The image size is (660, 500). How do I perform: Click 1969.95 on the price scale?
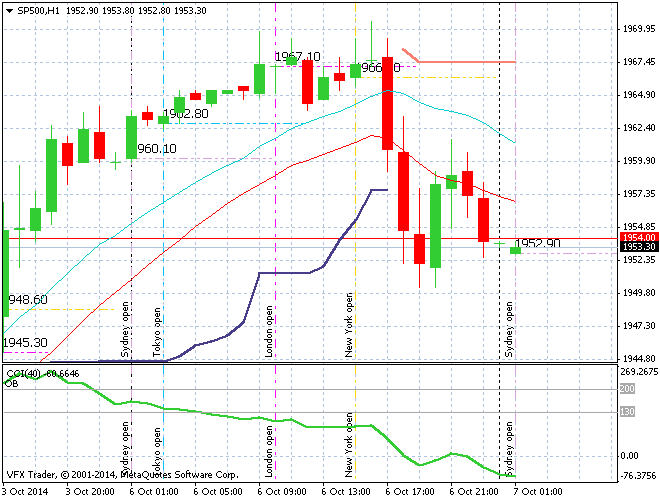[x=639, y=29]
